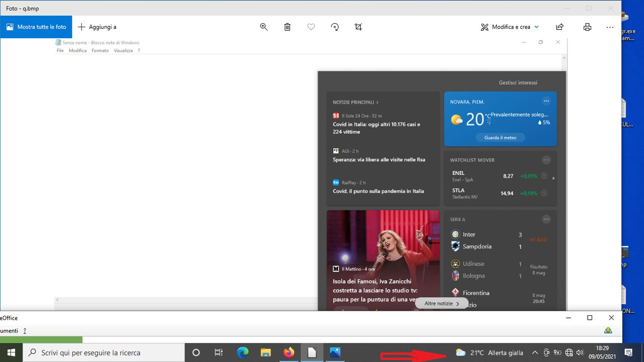644x362 pixels.
Task: Click headline 'Covid, il punto sulla pandemia in Italia'
Action: 378,191
